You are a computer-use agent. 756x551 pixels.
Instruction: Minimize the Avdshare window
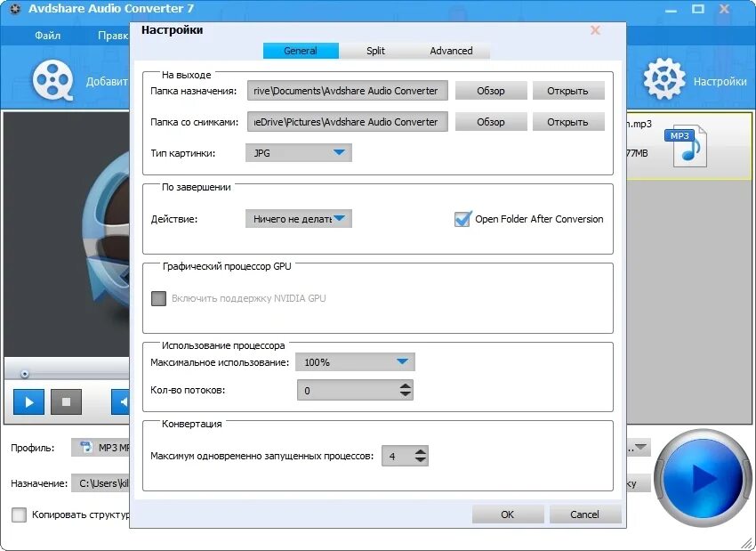click(671, 10)
